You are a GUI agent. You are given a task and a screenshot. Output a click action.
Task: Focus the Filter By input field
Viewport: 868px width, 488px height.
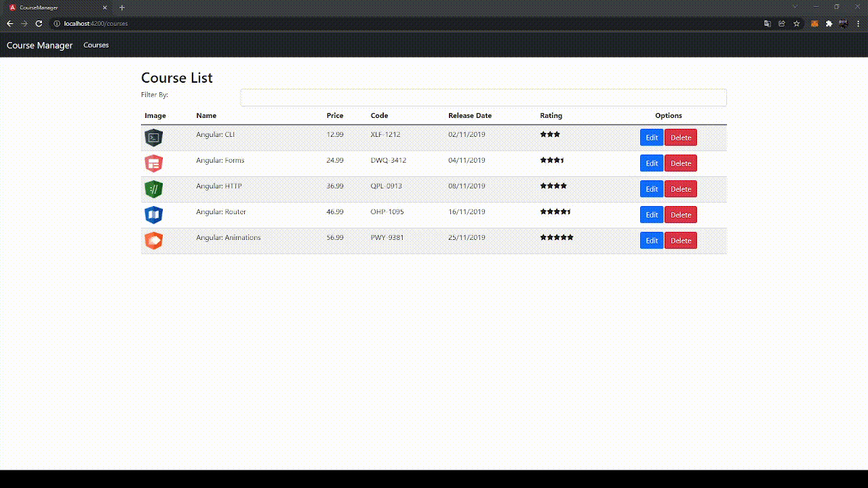pyautogui.click(x=484, y=98)
